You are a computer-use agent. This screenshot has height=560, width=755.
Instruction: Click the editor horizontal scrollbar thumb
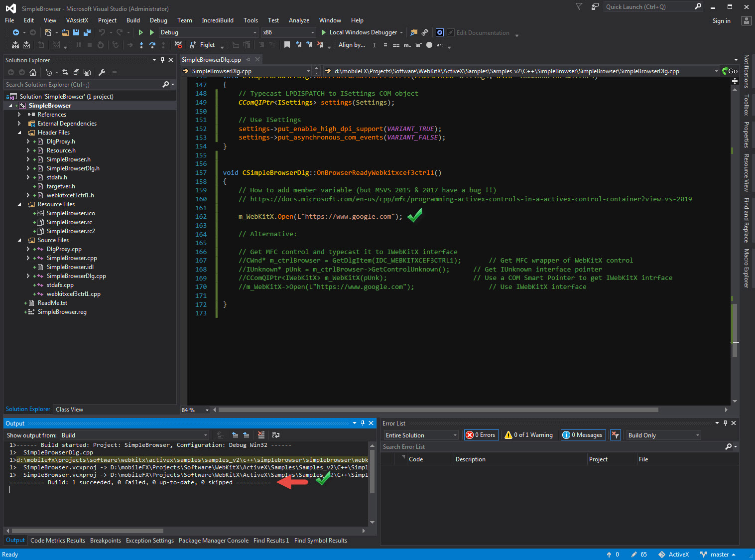click(x=438, y=410)
